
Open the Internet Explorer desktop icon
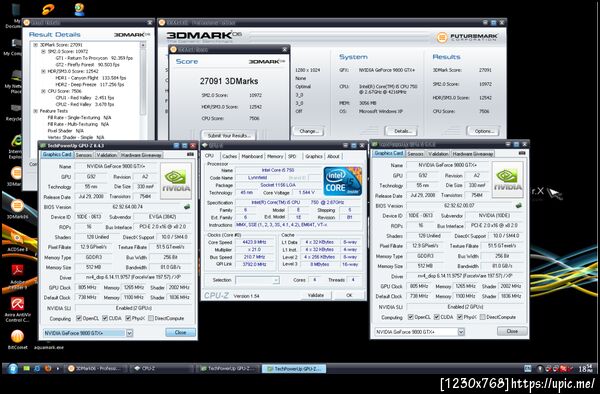[x=15, y=147]
